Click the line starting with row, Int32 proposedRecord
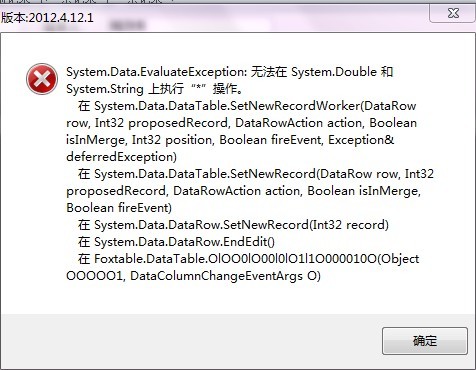476x370 pixels. point(241,123)
